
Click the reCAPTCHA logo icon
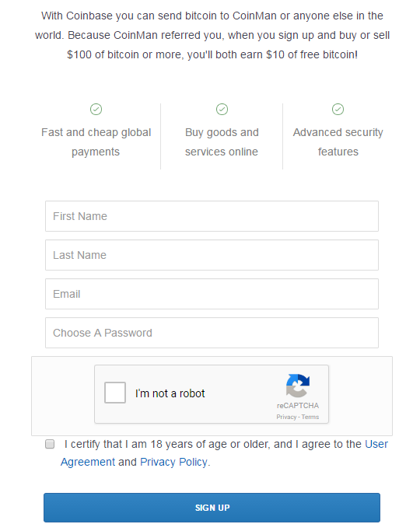click(x=298, y=386)
